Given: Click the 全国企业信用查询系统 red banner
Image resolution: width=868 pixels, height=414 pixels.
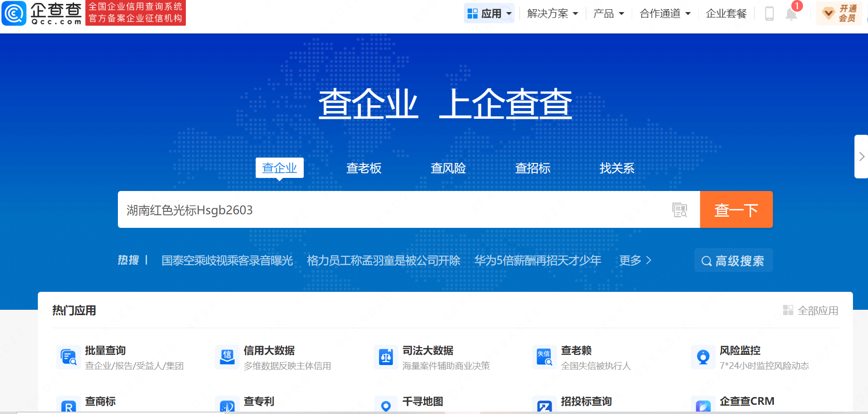Looking at the screenshot, I should point(135,13).
